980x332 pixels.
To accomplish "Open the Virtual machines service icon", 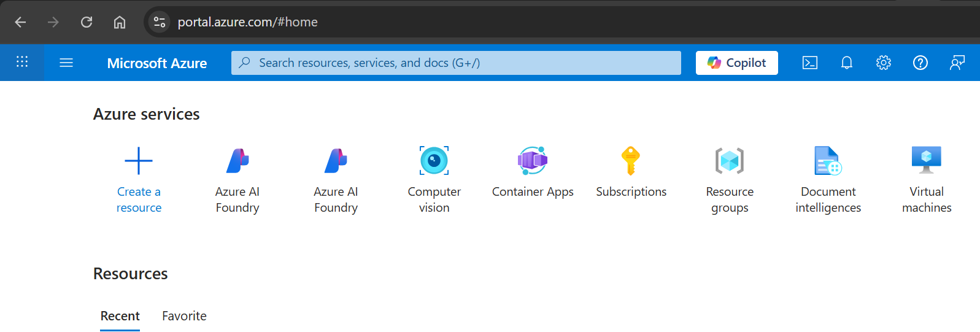I will (x=927, y=160).
